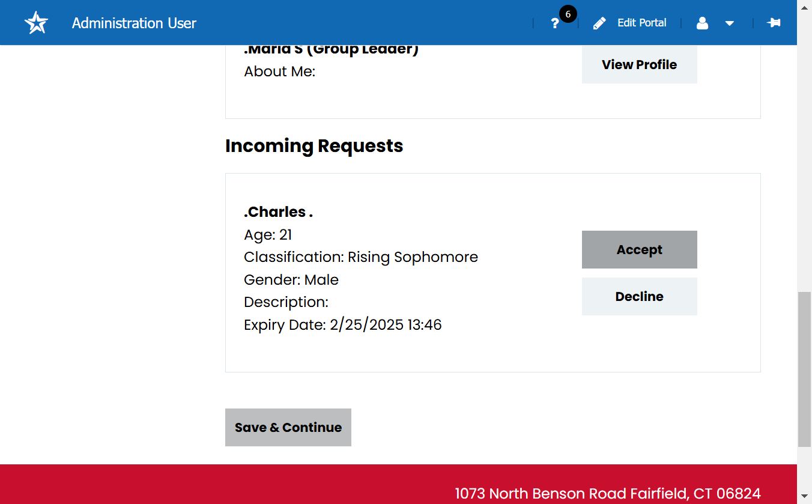Click the user profile silhouette icon
The height and width of the screenshot is (504, 812).
click(702, 23)
